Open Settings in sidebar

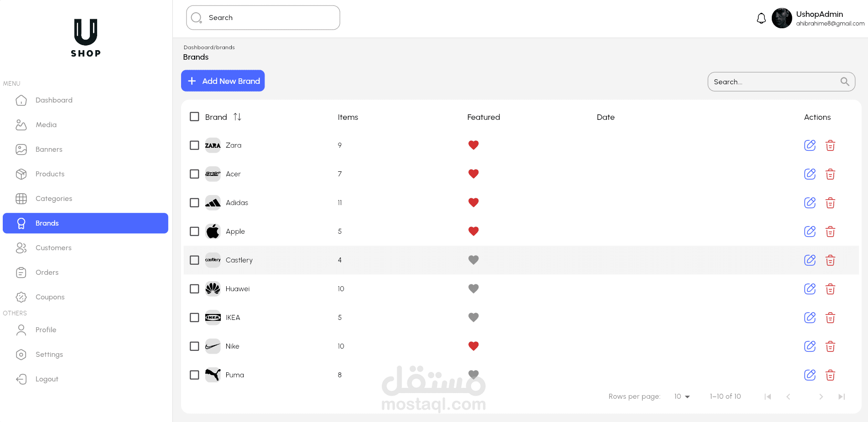[85, 355]
